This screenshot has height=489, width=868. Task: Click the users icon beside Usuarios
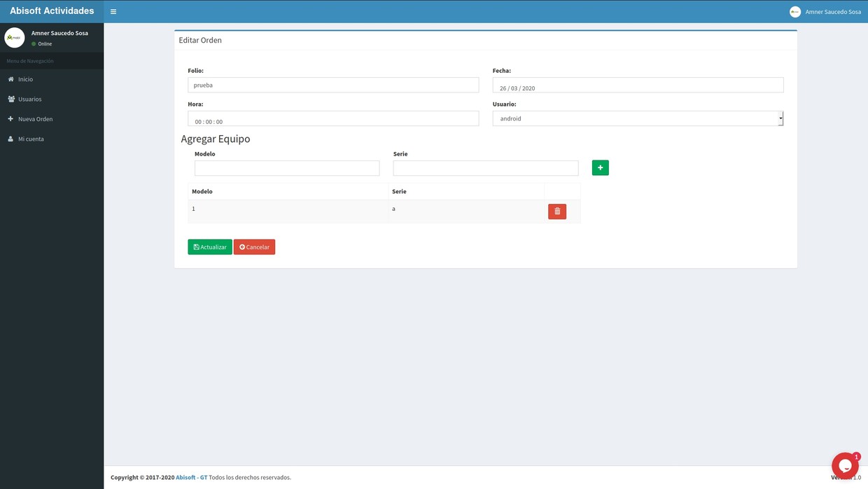11,99
